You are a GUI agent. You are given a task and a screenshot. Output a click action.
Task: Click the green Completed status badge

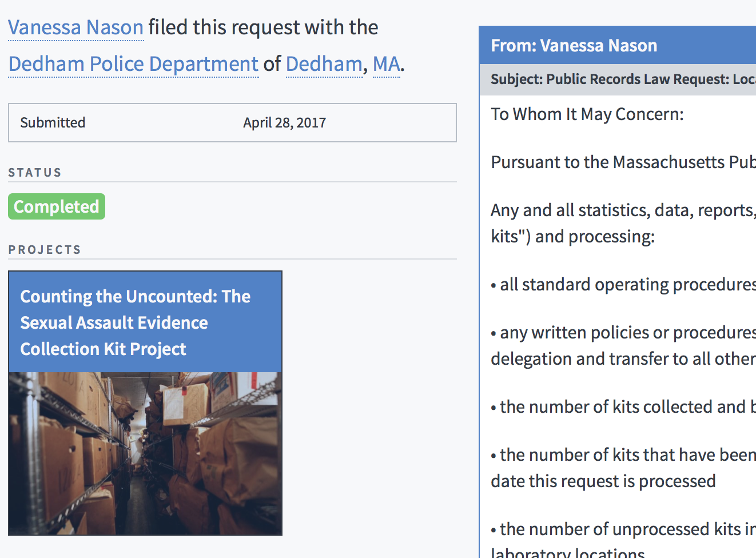[57, 206]
